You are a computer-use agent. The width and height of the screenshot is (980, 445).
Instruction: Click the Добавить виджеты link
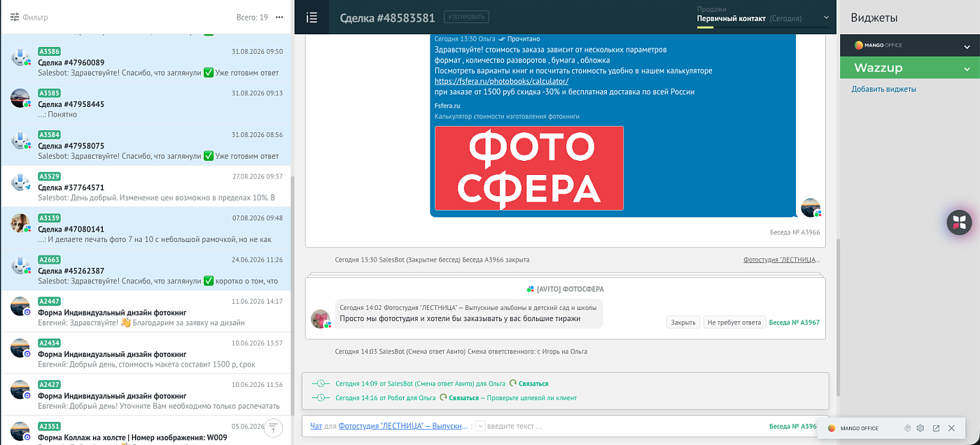click(x=883, y=89)
